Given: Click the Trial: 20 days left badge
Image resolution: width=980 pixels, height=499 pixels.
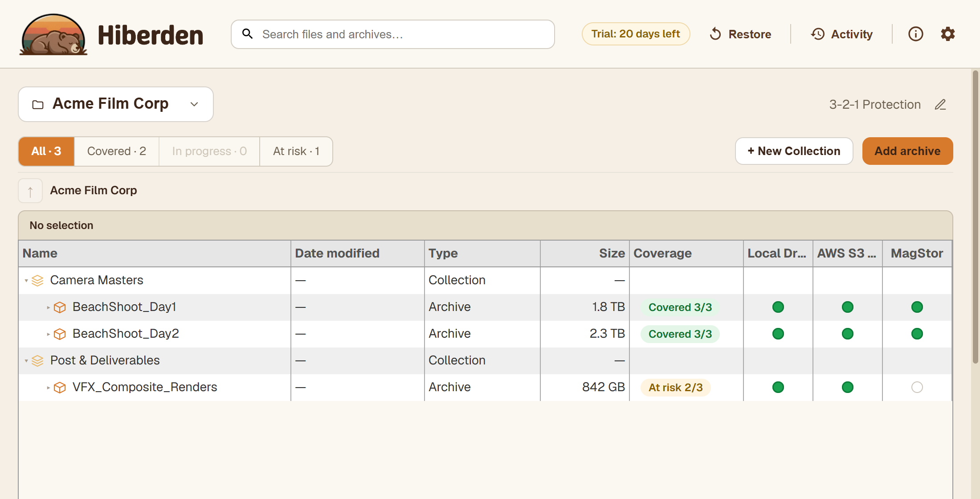Looking at the screenshot, I should (636, 34).
